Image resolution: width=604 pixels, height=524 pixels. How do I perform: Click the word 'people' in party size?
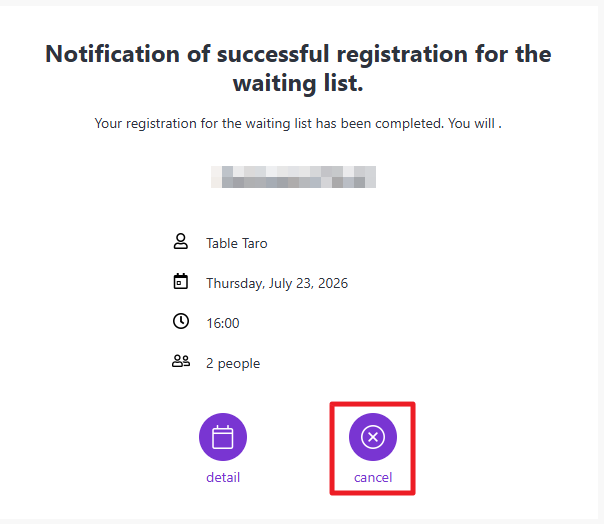239,364
